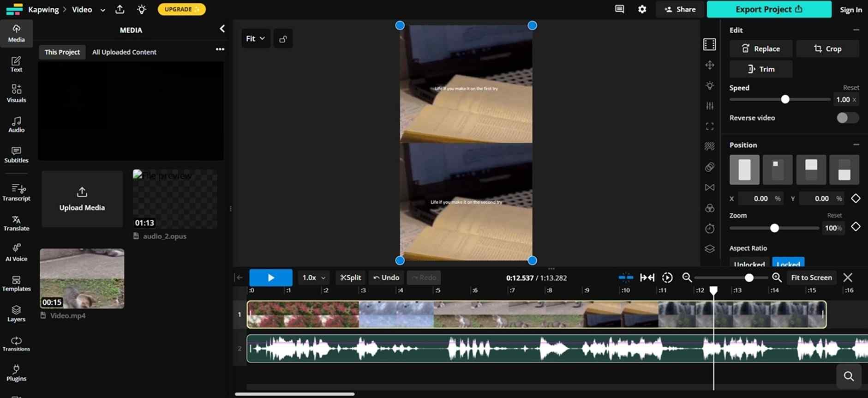Click the upload icon in top bar
Viewport: 868px width, 398px height.
tap(120, 9)
